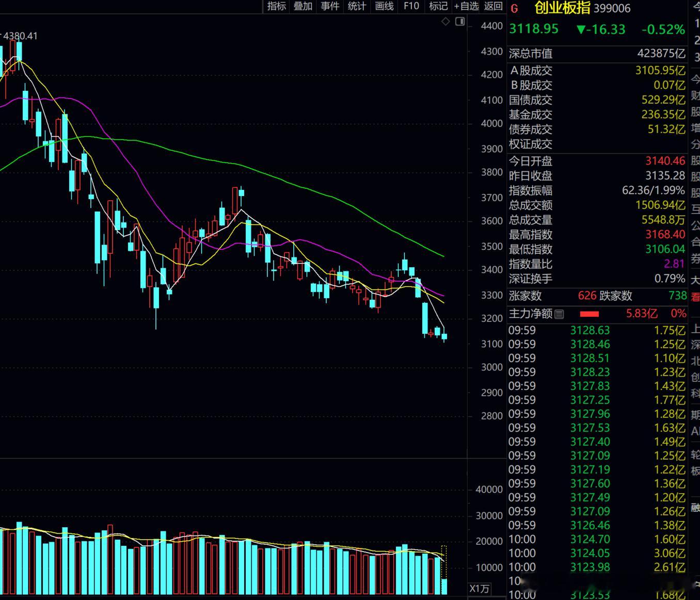Open the 主力净额 detail list icon
The width and height of the screenshot is (700, 600).
[x=559, y=314]
